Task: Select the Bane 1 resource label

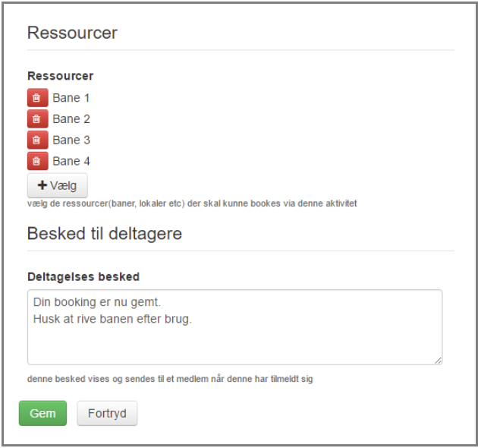Action: tap(71, 98)
